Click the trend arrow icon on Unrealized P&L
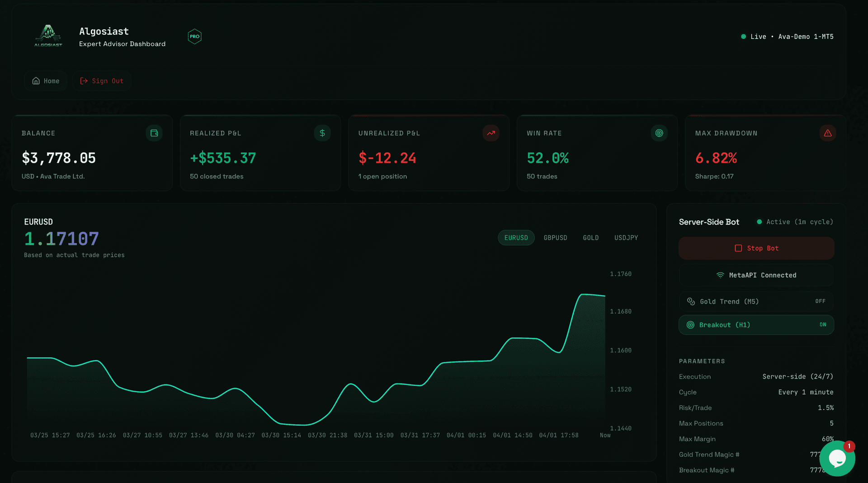The width and height of the screenshot is (868, 483). click(x=491, y=133)
